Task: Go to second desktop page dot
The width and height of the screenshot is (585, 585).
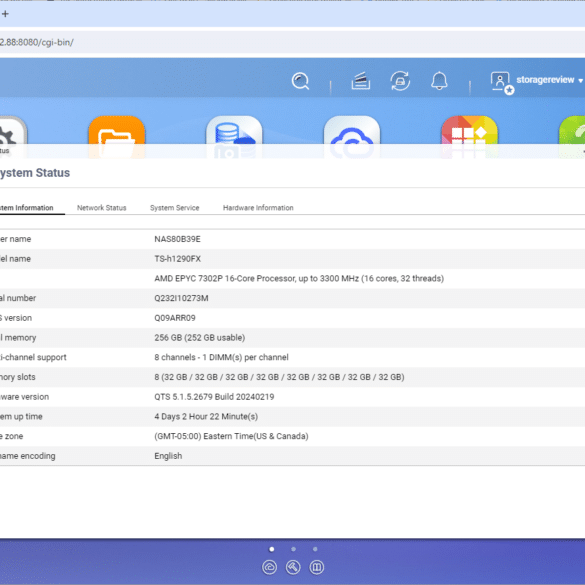Action: (x=293, y=549)
